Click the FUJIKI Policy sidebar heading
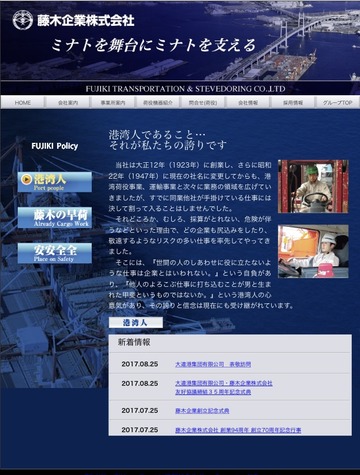This screenshot has width=360, height=475. pos(55,146)
